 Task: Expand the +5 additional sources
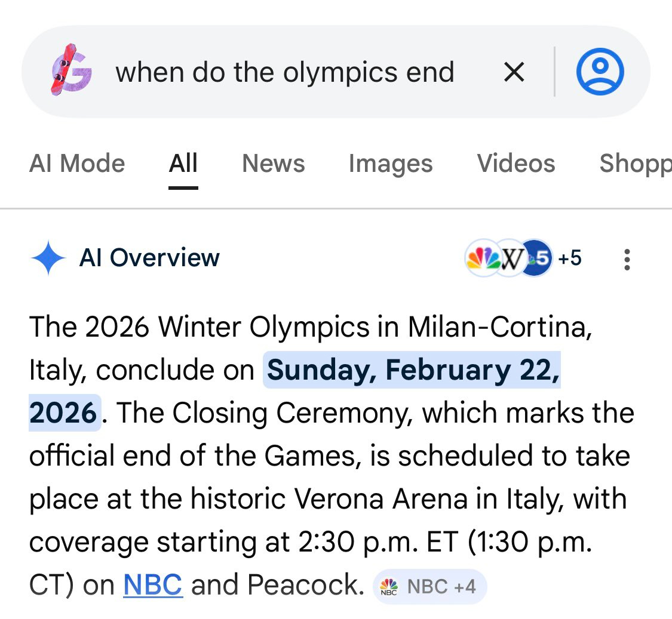coord(569,258)
